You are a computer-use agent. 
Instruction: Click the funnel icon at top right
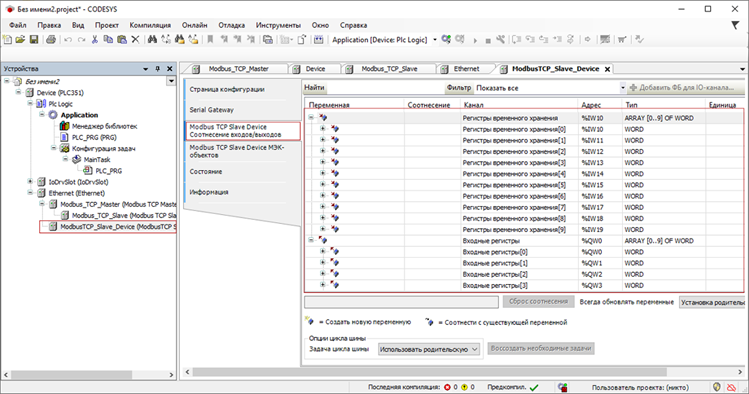tap(735, 25)
